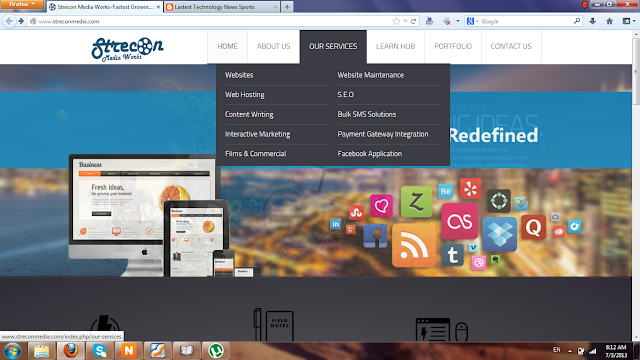Screen dimensions: 640x360
Task: Open the ABOUT US menu
Action: point(273,46)
